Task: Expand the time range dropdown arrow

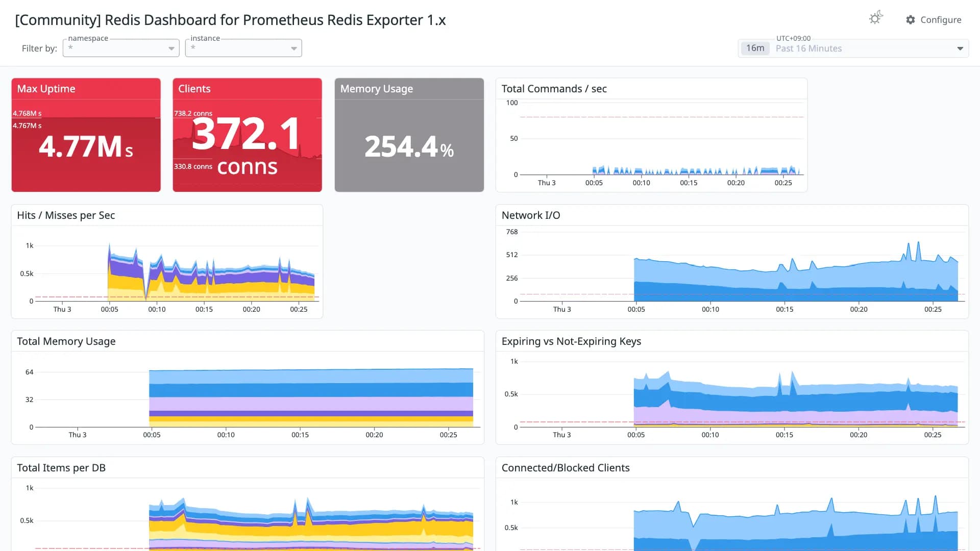Action: (x=960, y=48)
